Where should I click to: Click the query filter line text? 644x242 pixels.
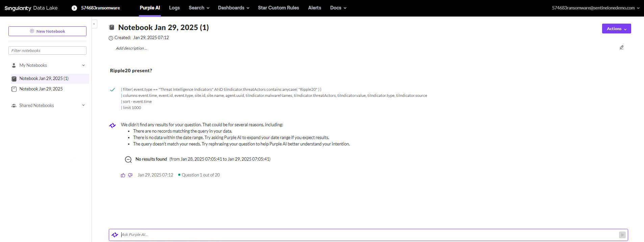click(221, 89)
